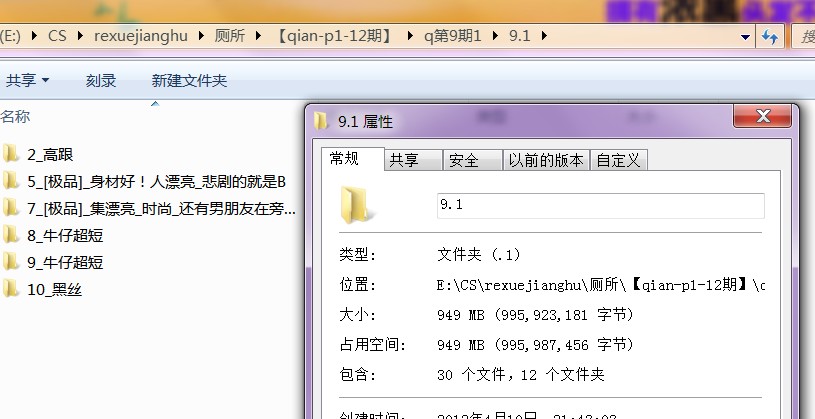
Task: Switch to the 自定义 tab
Action: [620, 160]
